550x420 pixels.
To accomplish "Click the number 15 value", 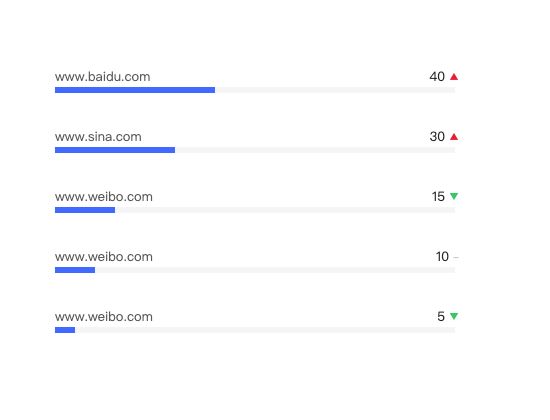I will (x=438, y=196).
